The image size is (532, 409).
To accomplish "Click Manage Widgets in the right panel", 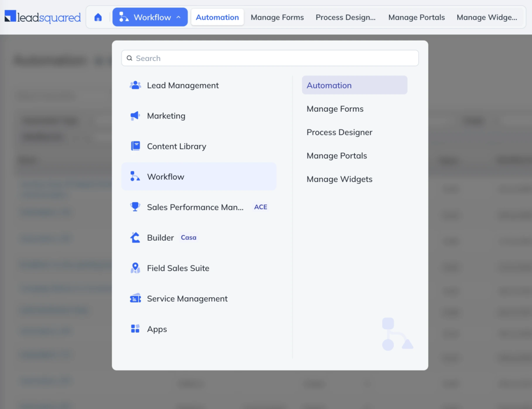I will click(x=339, y=179).
